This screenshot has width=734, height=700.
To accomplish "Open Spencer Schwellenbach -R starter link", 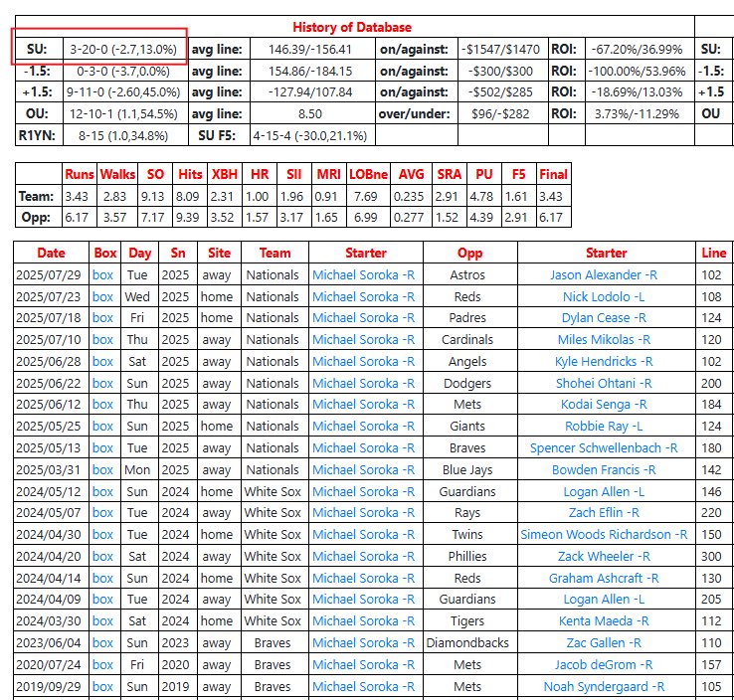I will [604, 447].
